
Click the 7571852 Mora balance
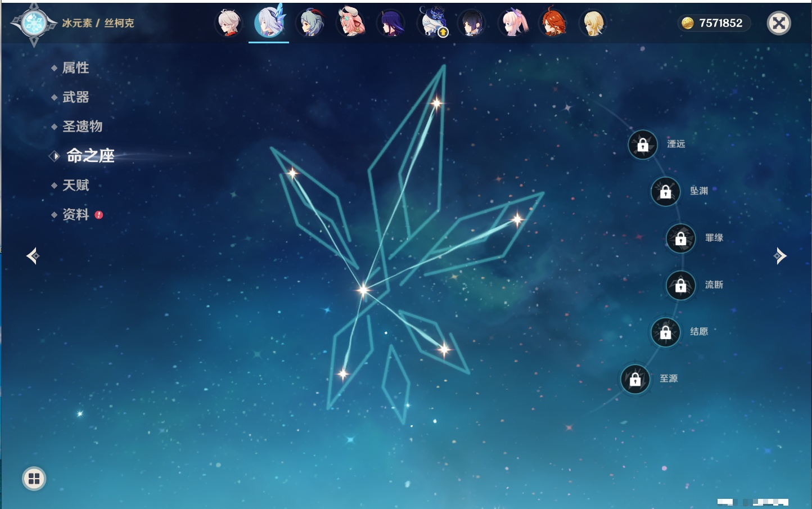point(721,23)
